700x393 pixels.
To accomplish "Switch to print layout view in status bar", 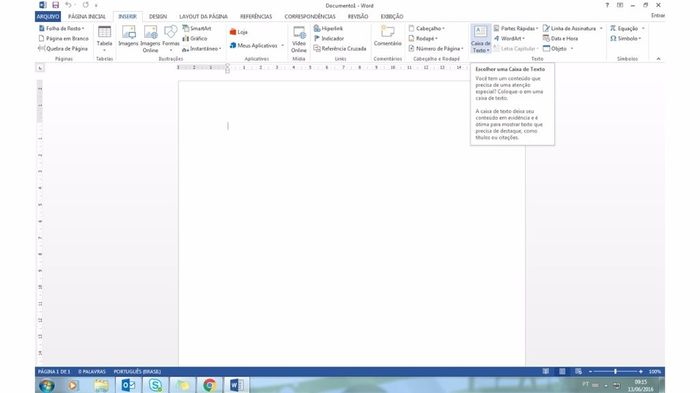I will pos(562,371).
